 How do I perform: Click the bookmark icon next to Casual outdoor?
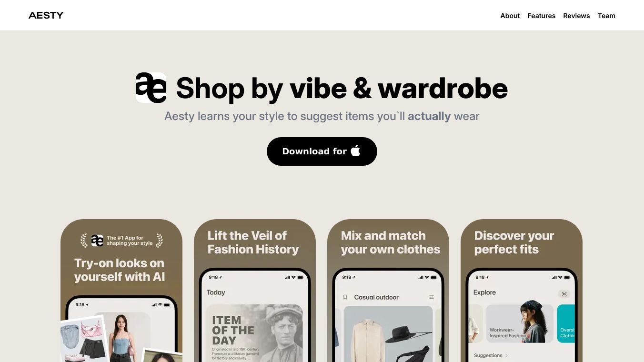[x=345, y=297]
